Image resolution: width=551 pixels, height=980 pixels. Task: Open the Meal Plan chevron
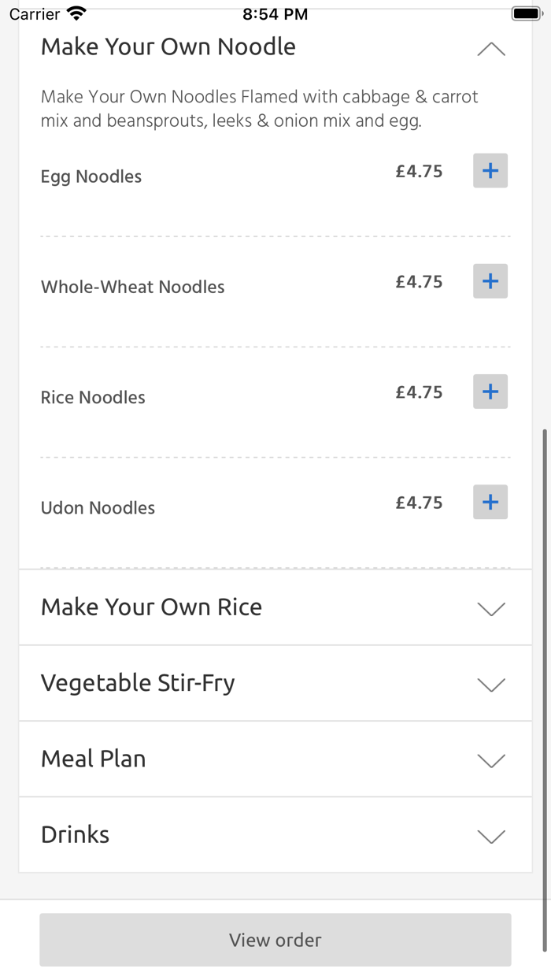coord(491,760)
